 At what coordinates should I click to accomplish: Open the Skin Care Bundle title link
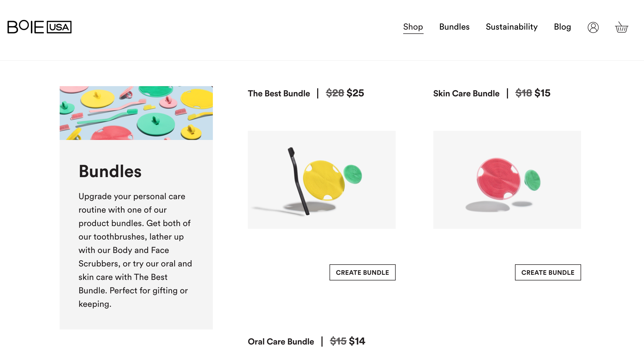466,93
